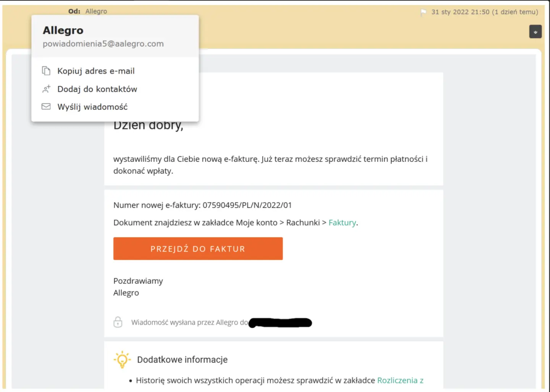This screenshot has height=392, width=550.
Task: Click the Dodatkowe informacje heading
Action: 182,360
